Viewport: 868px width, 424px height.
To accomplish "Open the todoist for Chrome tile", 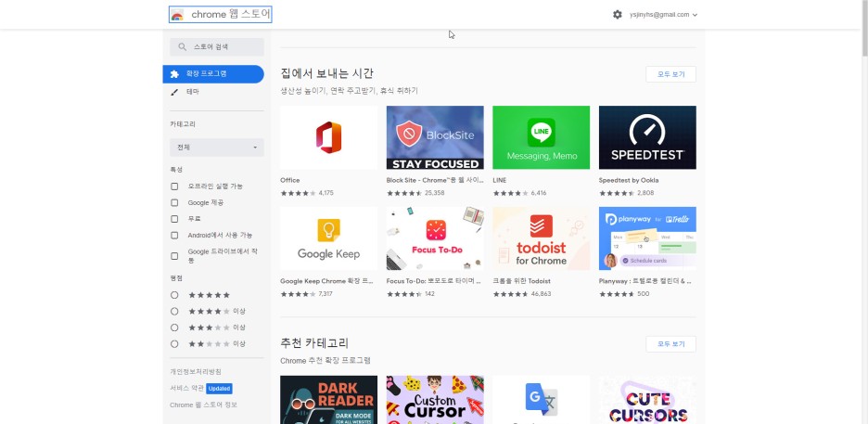I will 542,238.
